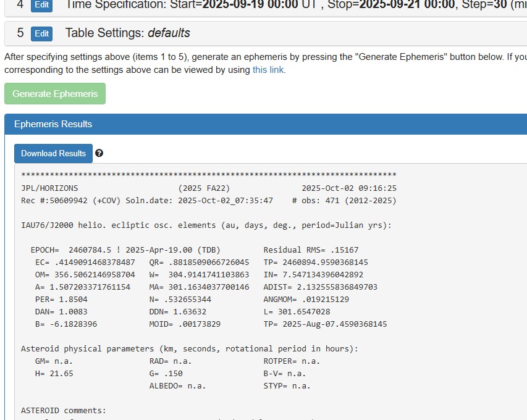This screenshot has width=527, height=420.
Task: Edit the Table Settings row
Action: 41,33
